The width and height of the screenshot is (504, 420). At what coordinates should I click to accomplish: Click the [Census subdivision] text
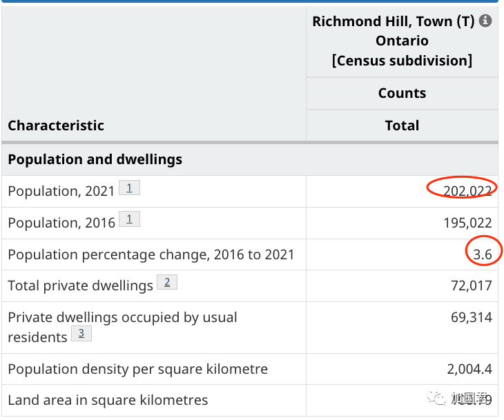[402, 61]
